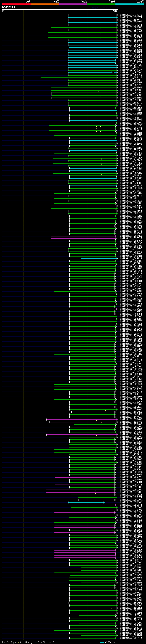Click arrowhead ending the UniRef100_Q0J3M8 bar
146x644 pixels.
[x=116, y=527]
